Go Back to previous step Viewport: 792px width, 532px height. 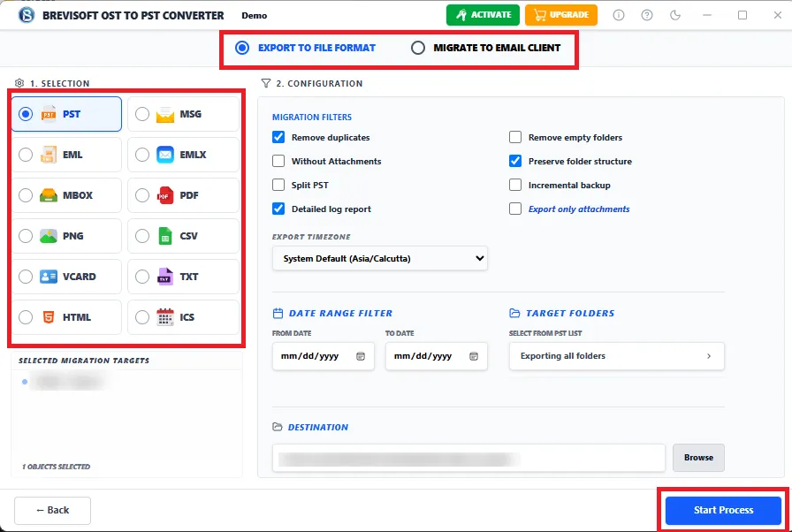click(x=52, y=510)
